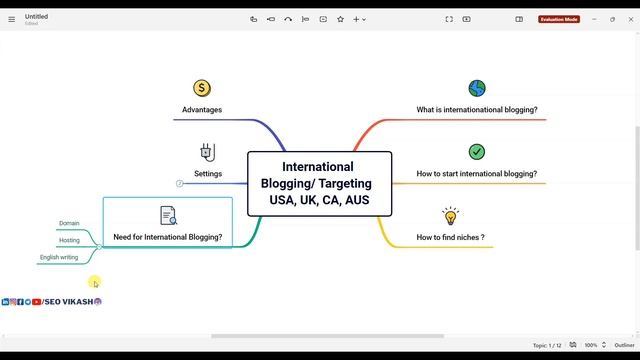Click the Subtopic insert toolbar icon
Screen dimensions: 640x360
pyautogui.click(x=271, y=19)
